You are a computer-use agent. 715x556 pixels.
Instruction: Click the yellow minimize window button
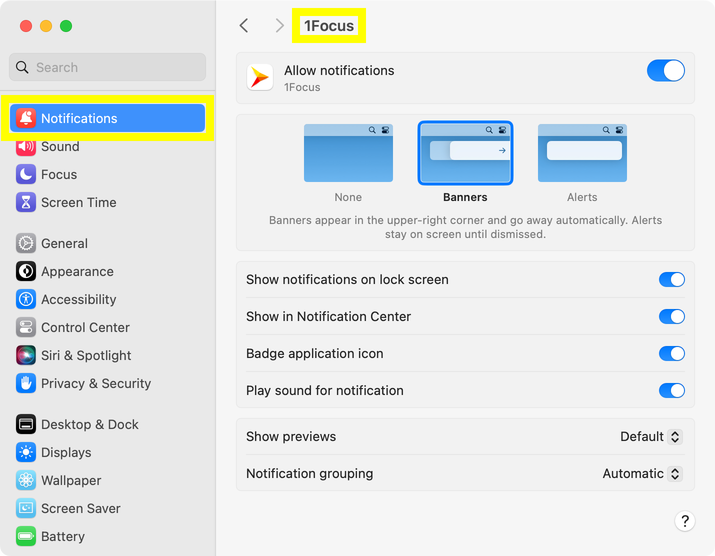[x=46, y=26]
